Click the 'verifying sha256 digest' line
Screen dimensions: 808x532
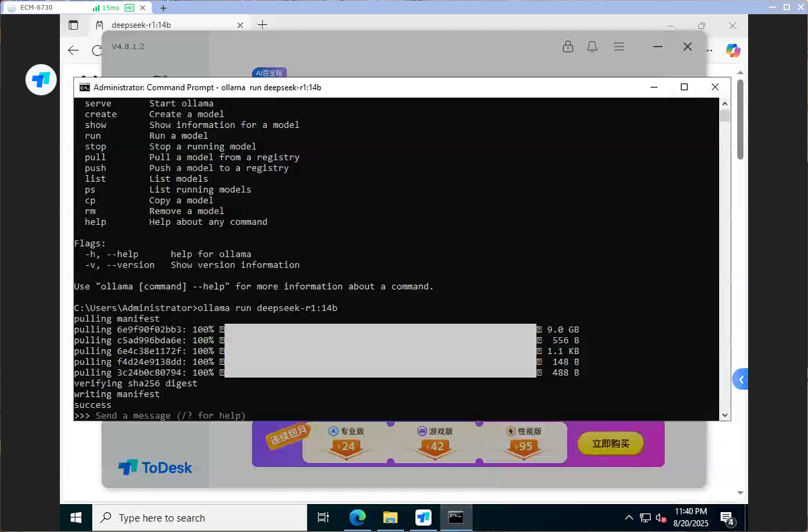(x=136, y=383)
